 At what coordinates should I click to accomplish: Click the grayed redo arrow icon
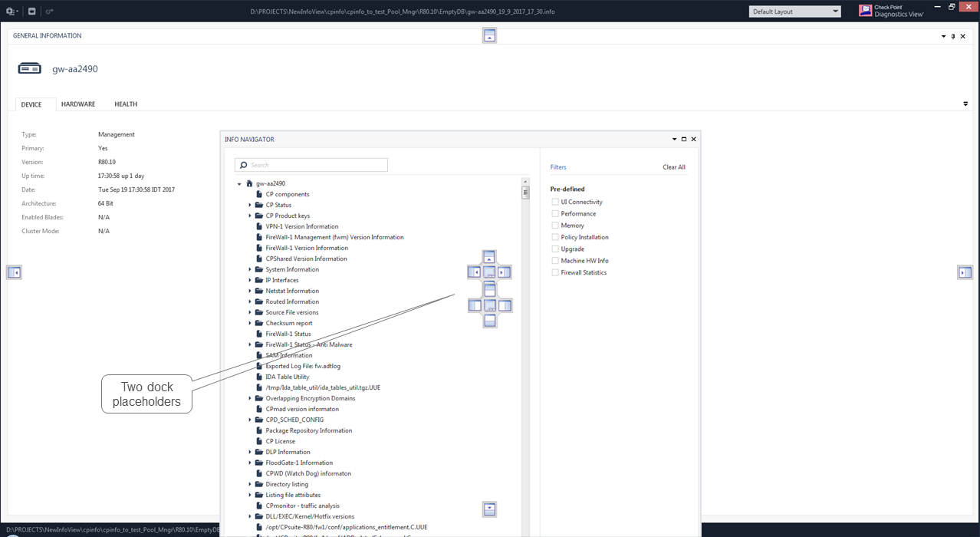pyautogui.click(x=49, y=12)
